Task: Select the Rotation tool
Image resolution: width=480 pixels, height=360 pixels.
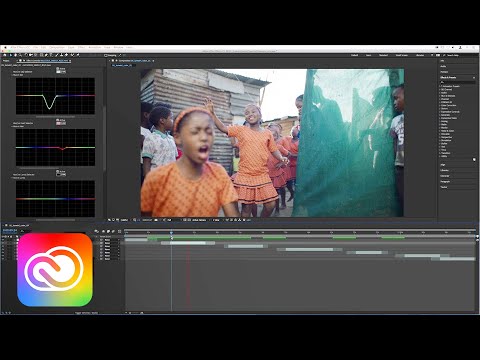Action: (26, 55)
